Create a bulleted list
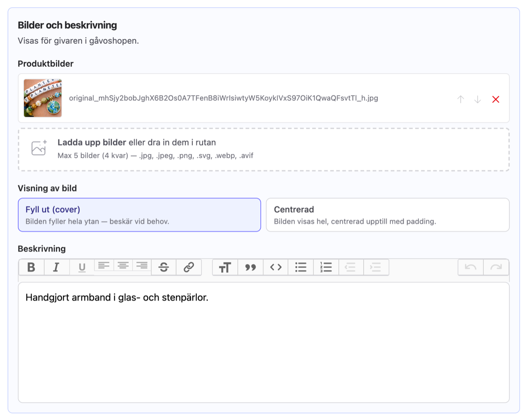This screenshot has height=420, width=527. tap(301, 267)
